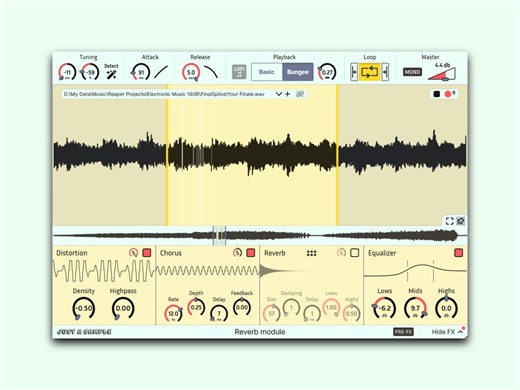520x390 pixels.
Task: Click the Distortion Density knob
Action: click(x=83, y=308)
